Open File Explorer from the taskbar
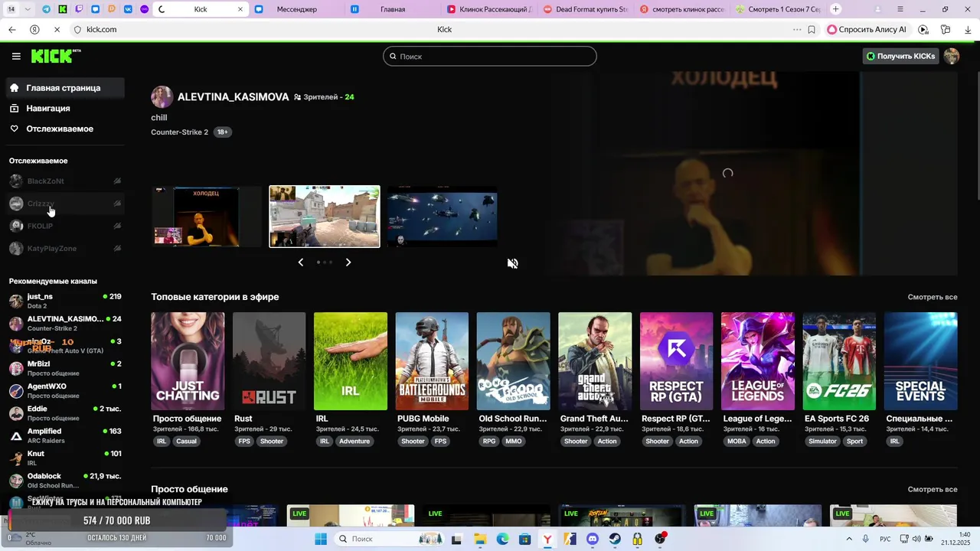980x551 pixels. (x=480, y=539)
